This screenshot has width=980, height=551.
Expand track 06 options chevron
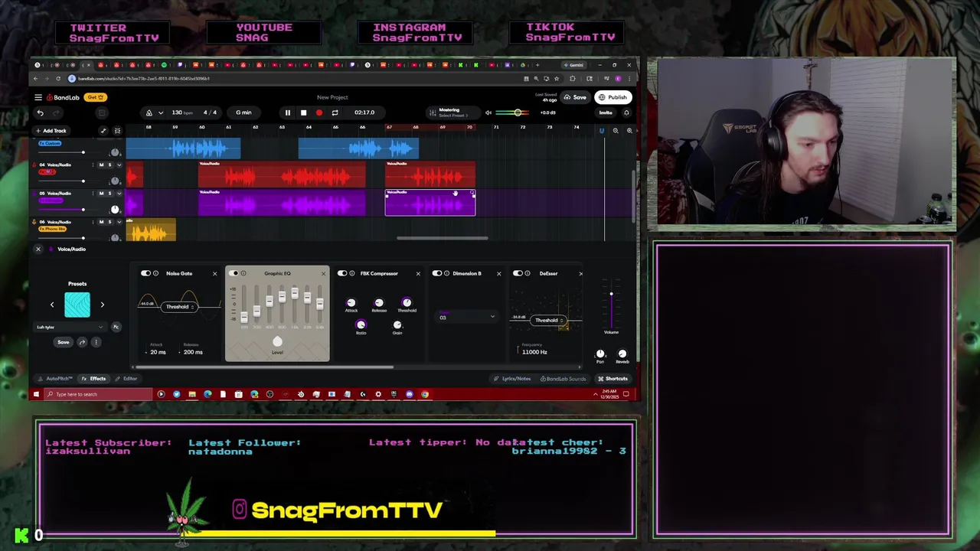[x=118, y=222]
